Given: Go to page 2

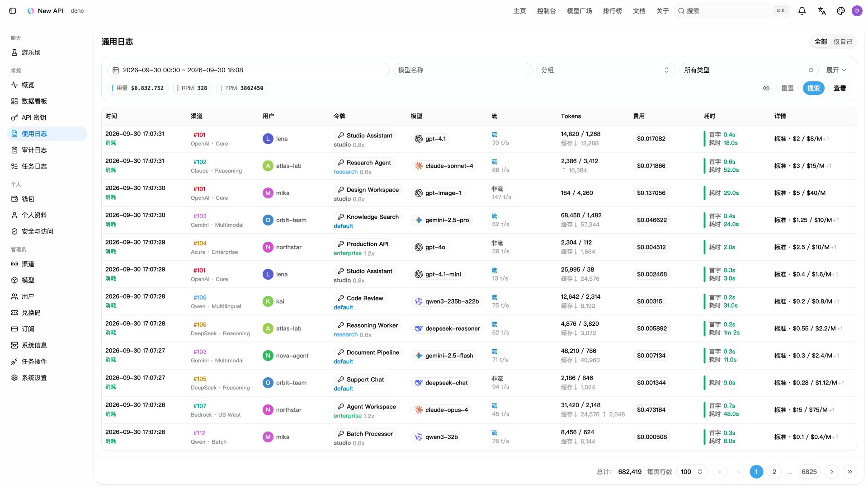Looking at the screenshot, I should [x=774, y=472].
